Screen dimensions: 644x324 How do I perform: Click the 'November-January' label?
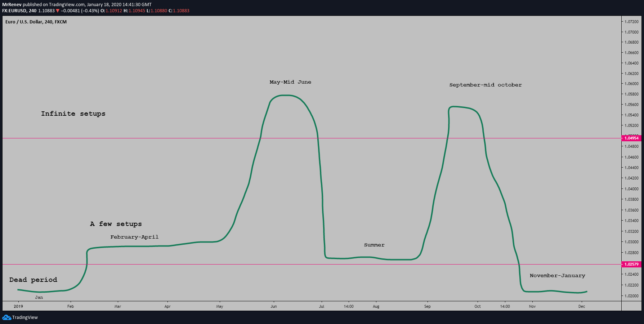(557, 275)
